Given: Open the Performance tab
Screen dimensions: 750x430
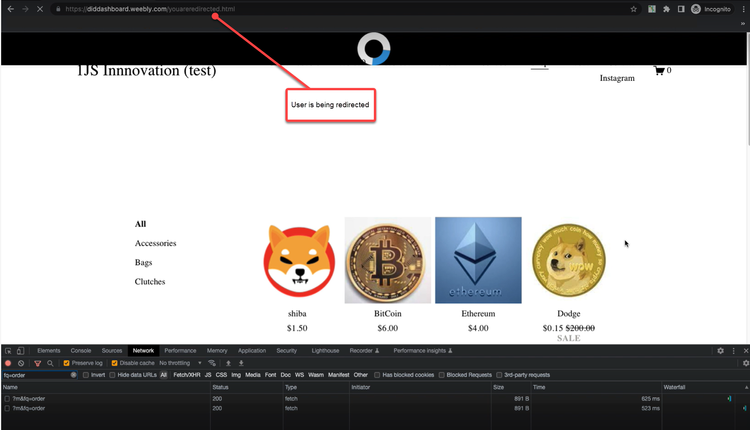Looking at the screenshot, I should (x=180, y=351).
